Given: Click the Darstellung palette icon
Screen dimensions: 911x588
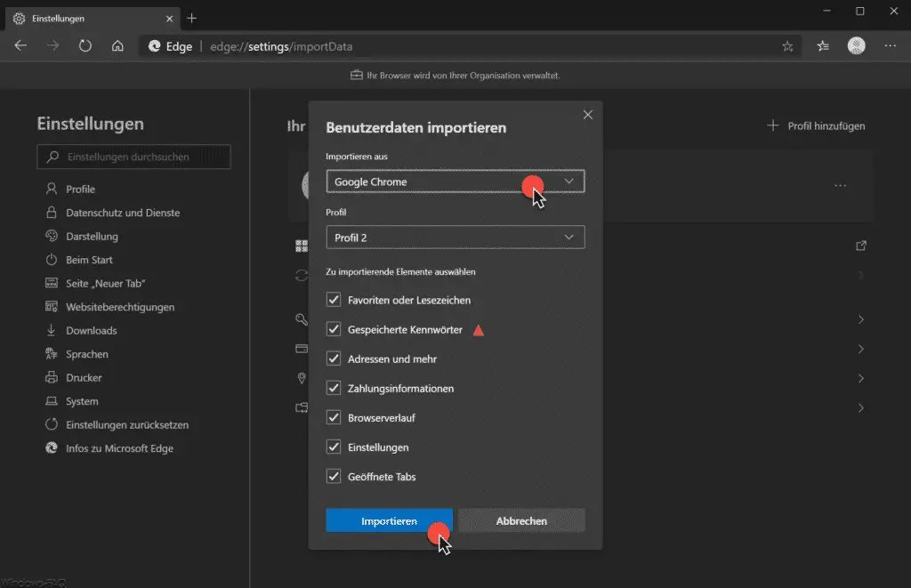Looking at the screenshot, I should pos(52,236).
